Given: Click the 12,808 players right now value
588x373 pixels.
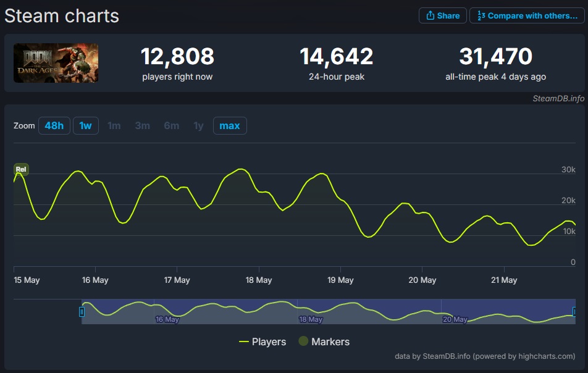Looking at the screenshot, I should [x=177, y=56].
